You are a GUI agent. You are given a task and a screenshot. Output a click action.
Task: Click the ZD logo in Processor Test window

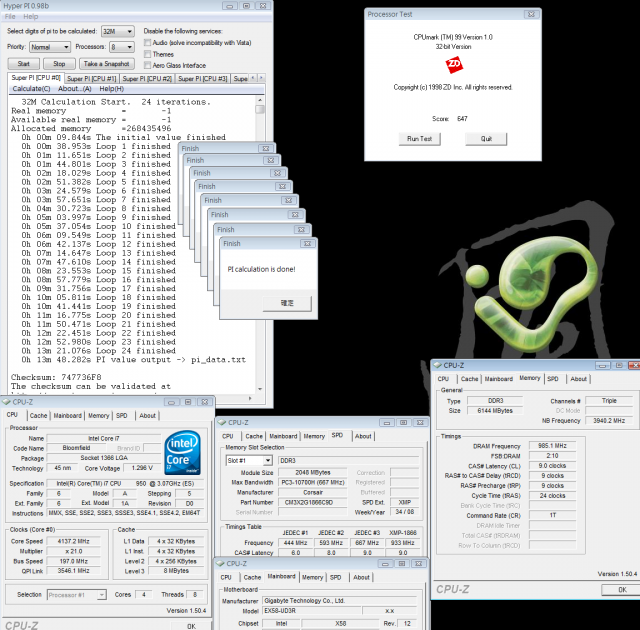point(454,65)
